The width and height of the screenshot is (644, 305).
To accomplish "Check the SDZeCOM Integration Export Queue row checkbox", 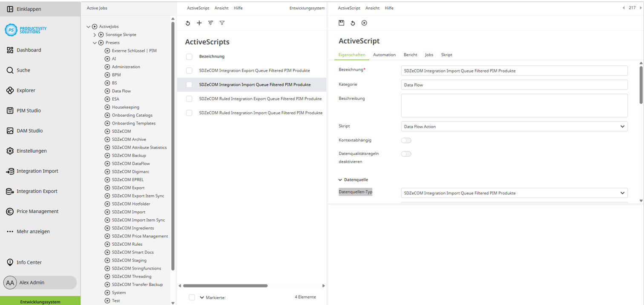I will [189, 70].
